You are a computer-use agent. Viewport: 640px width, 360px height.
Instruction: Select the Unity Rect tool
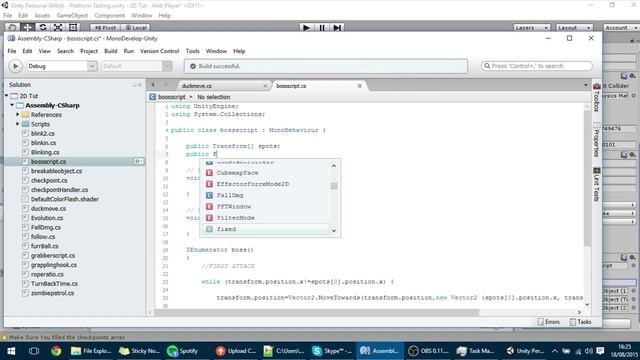pos(73,27)
